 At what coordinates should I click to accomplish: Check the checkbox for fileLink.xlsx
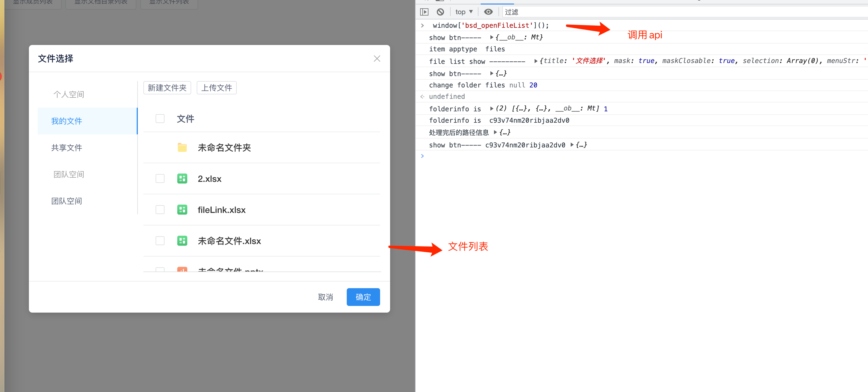pos(160,210)
